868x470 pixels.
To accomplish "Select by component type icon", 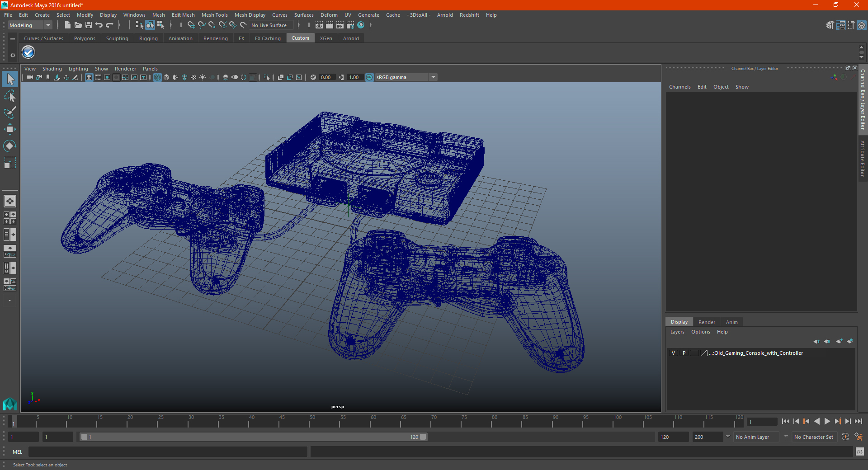I will click(x=160, y=25).
